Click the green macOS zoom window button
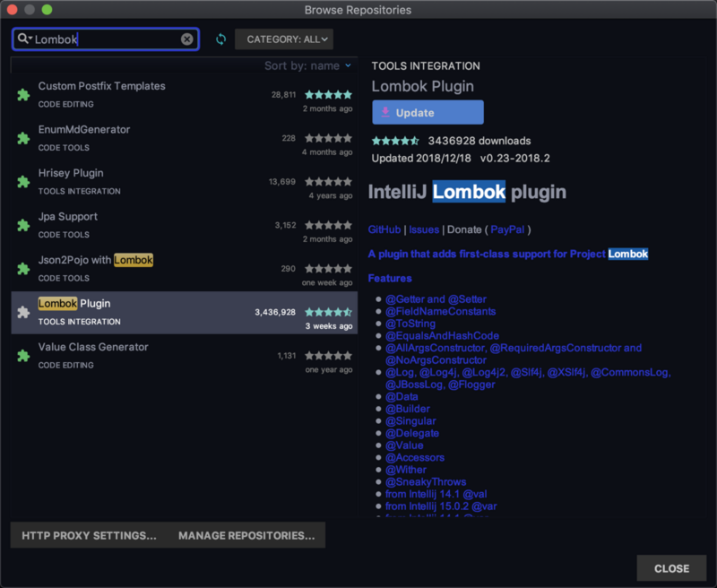Screen dimensions: 717x588 [x=48, y=10]
